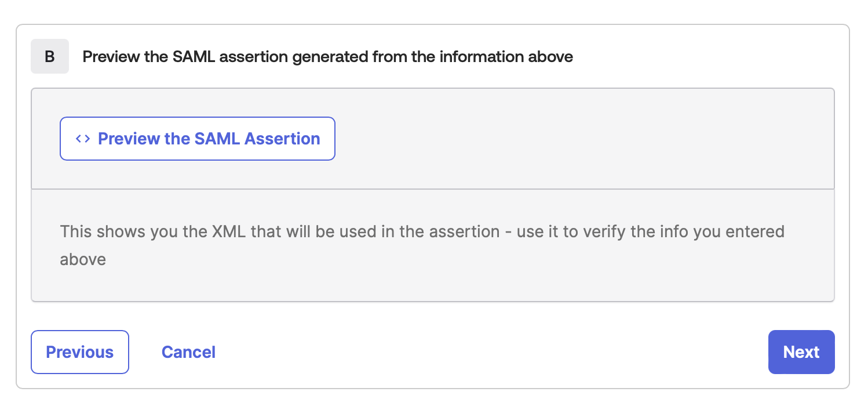The image size is (868, 406).
Task: Click the <> symbol inside the preview button
Action: click(x=82, y=139)
